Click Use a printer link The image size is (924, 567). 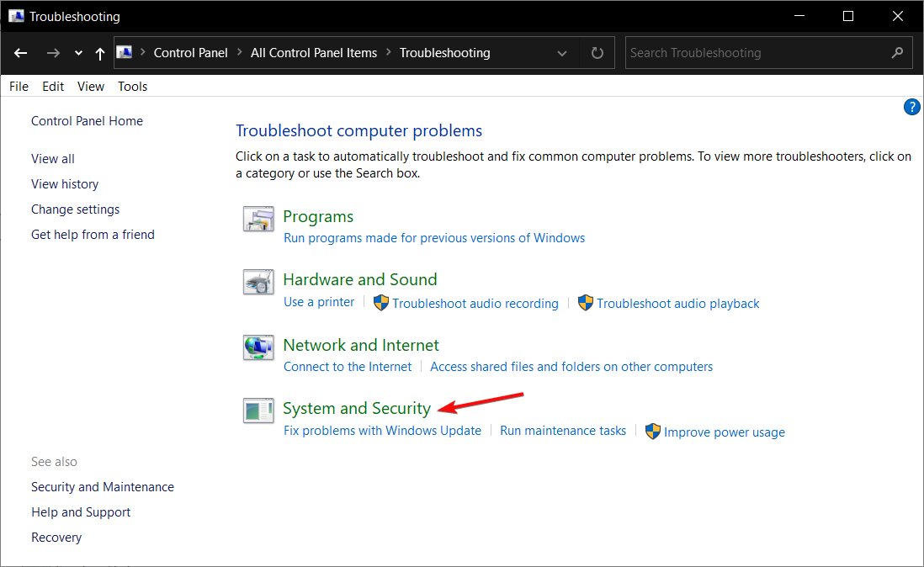tap(320, 302)
